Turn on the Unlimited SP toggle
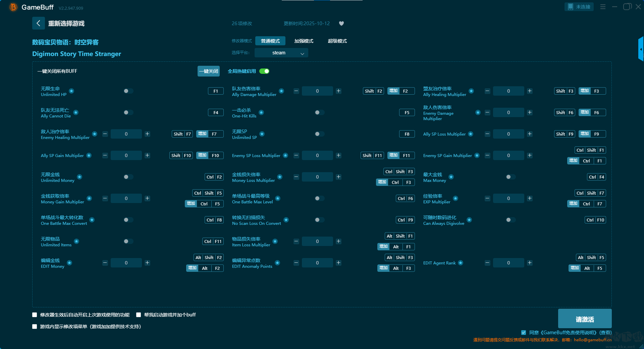The width and height of the screenshot is (644, 349). click(319, 134)
